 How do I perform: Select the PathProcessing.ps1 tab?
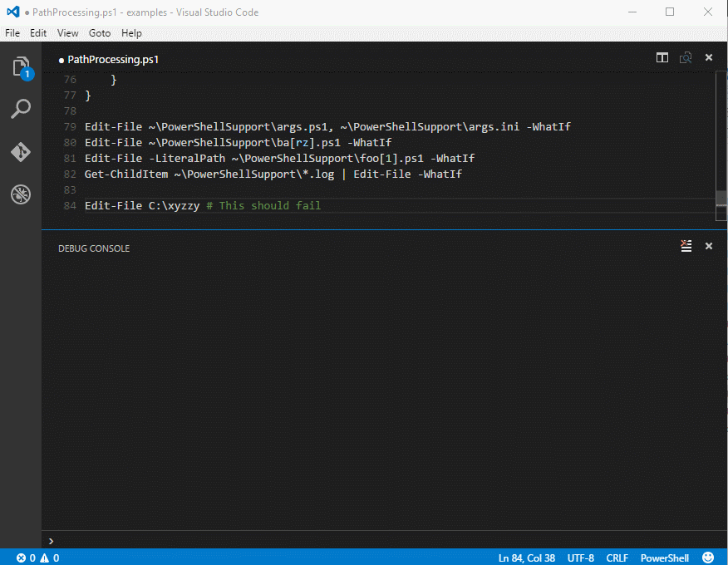112,60
